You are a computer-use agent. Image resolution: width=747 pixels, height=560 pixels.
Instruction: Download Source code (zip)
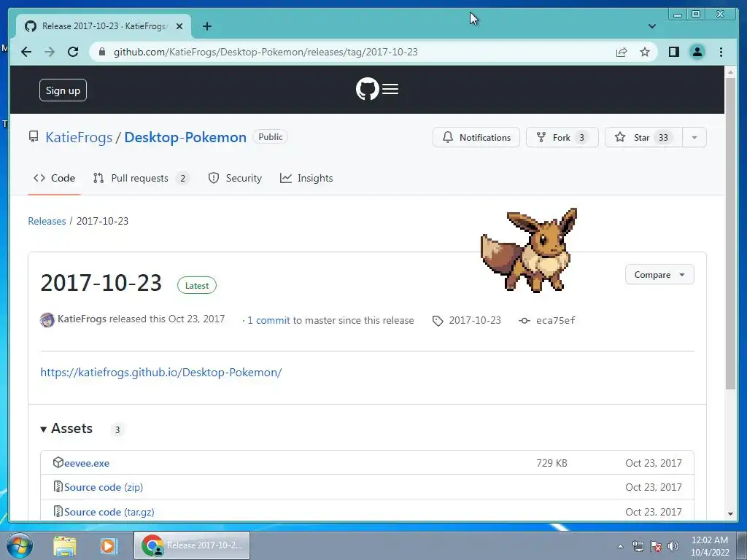(104, 487)
